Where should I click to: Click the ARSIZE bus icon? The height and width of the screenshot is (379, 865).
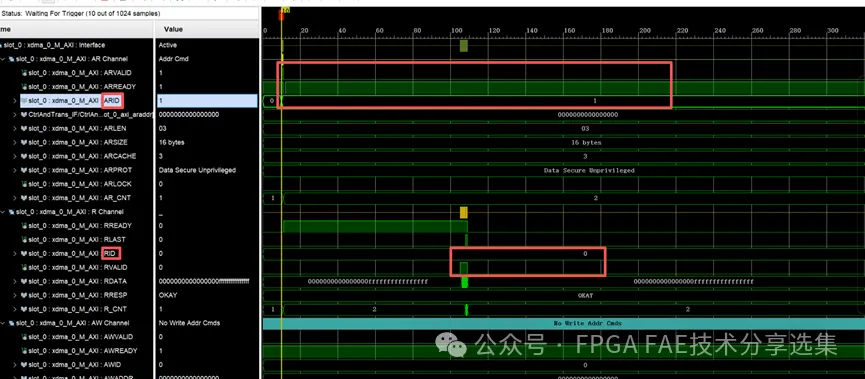click(x=24, y=142)
